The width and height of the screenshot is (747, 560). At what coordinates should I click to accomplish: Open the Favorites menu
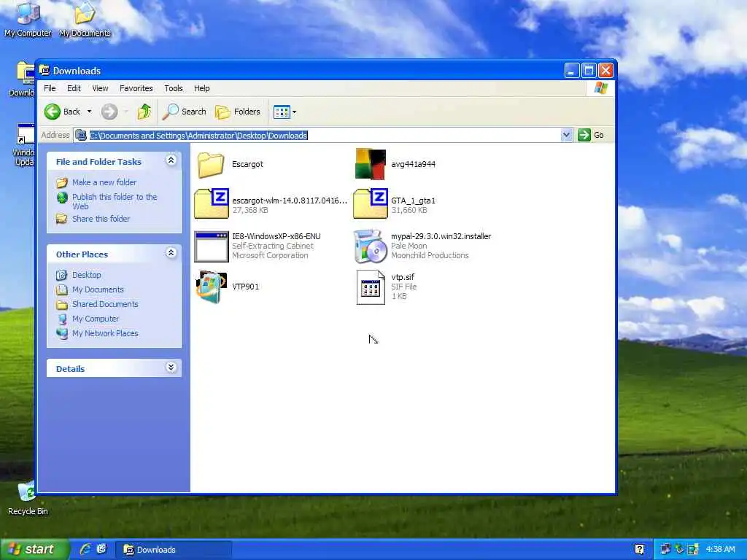coord(136,88)
